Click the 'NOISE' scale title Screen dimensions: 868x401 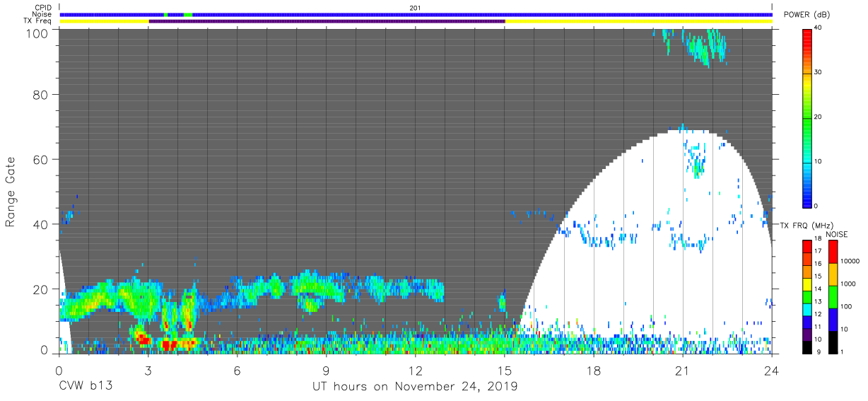[x=837, y=234]
